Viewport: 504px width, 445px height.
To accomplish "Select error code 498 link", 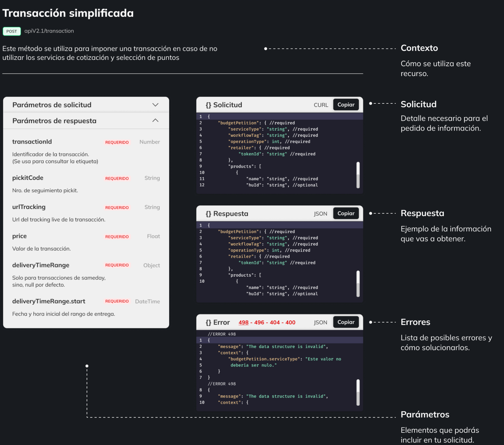I will 243,322.
